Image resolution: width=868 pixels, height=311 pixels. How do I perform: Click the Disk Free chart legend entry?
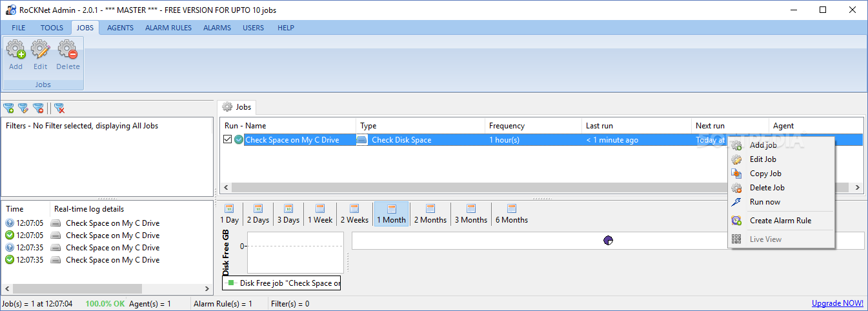(x=281, y=283)
